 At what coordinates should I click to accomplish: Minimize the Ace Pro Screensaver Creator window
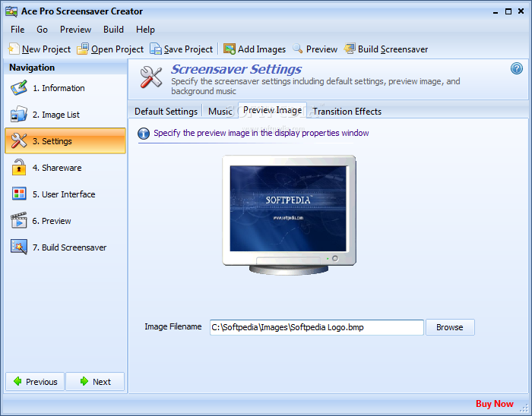(x=496, y=11)
